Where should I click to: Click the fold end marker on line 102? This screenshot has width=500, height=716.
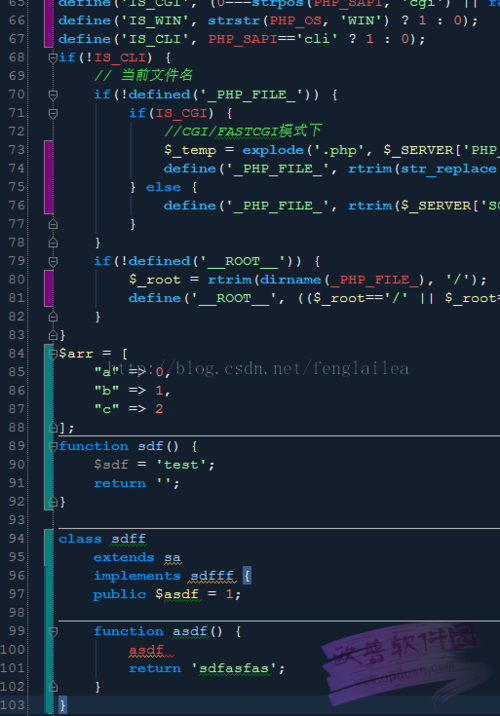53,686
